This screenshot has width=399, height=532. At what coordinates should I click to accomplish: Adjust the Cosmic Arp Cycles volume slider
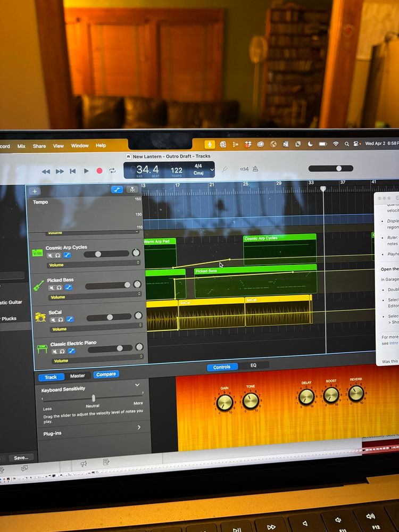106,254
